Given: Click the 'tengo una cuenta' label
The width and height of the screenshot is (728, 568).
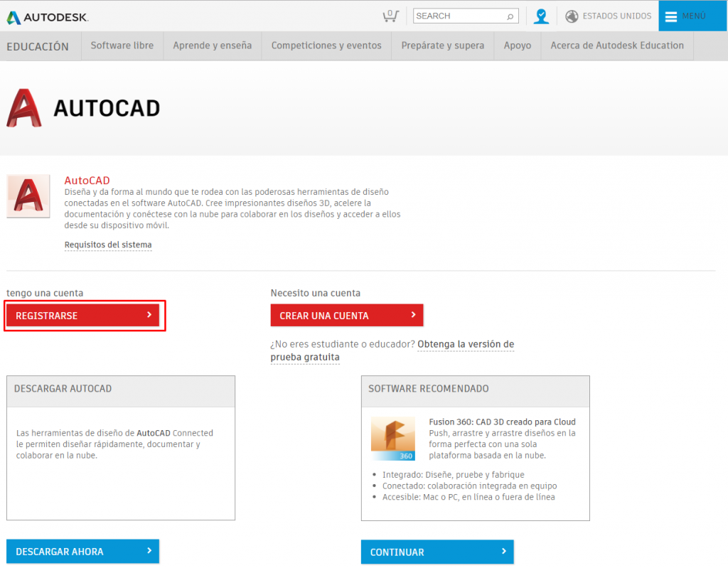Looking at the screenshot, I should point(45,293).
